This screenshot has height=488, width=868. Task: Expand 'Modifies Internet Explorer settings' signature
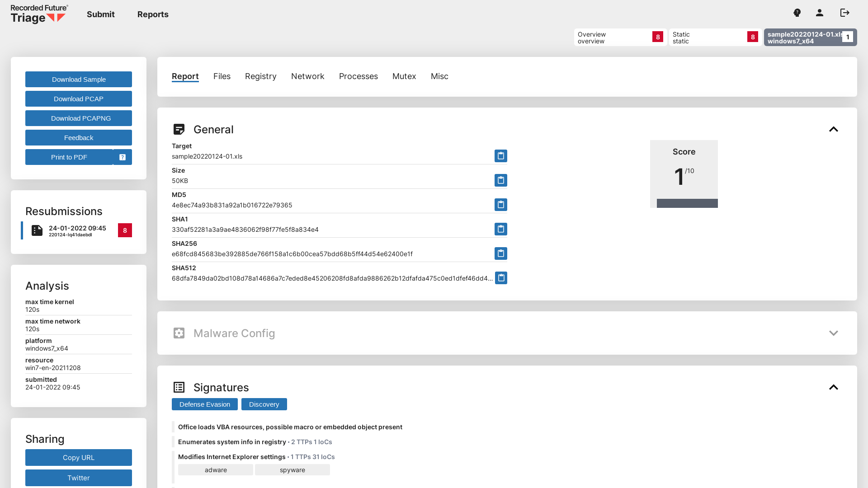click(231, 457)
